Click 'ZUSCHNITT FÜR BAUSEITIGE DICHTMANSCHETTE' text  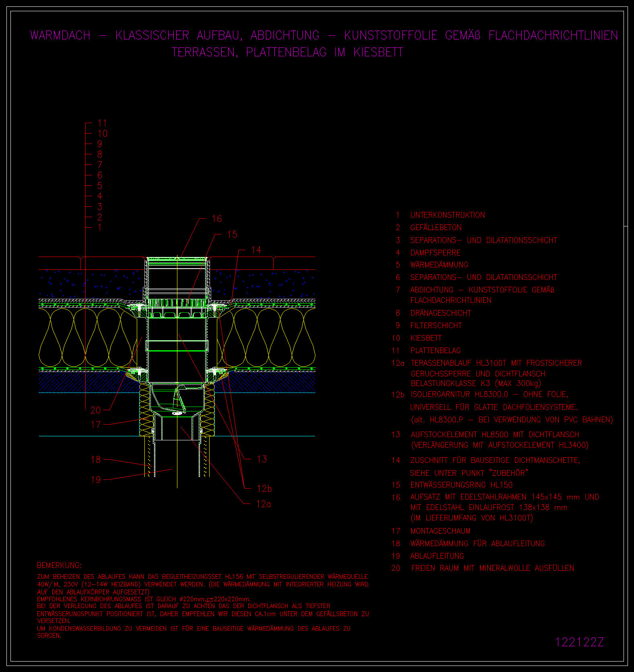point(495,460)
